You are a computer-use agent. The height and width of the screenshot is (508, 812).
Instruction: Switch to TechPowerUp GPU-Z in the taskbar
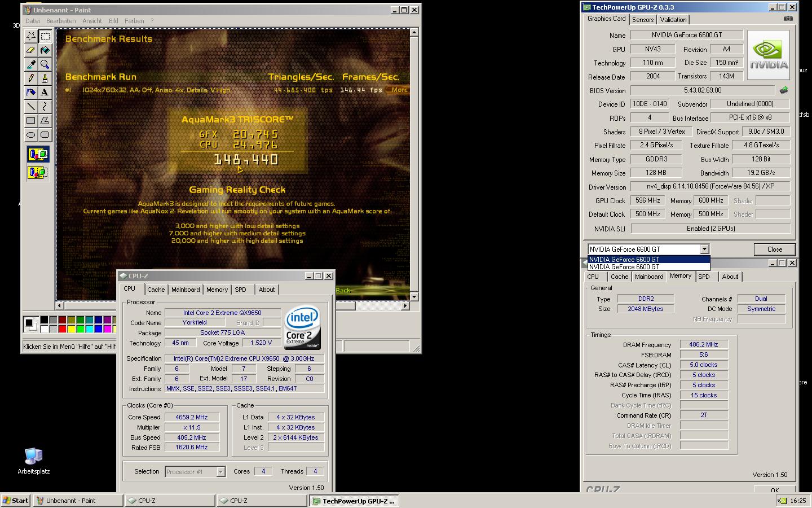pyautogui.click(x=355, y=501)
